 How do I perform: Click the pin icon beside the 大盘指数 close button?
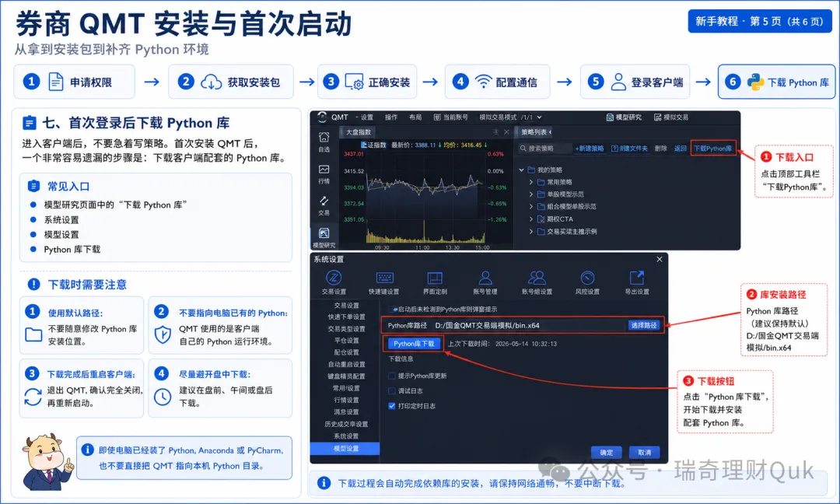coord(495,131)
